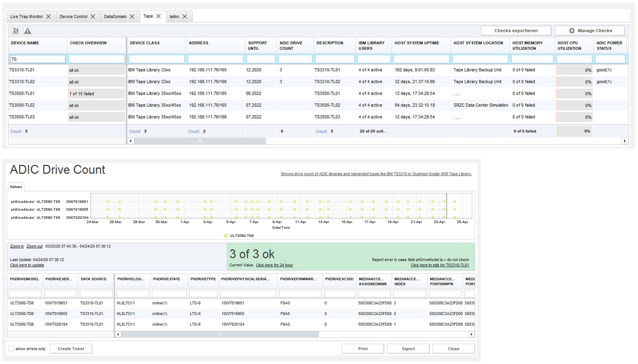Close the Isilon tab

pyautogui.click(x=185, y=16)
